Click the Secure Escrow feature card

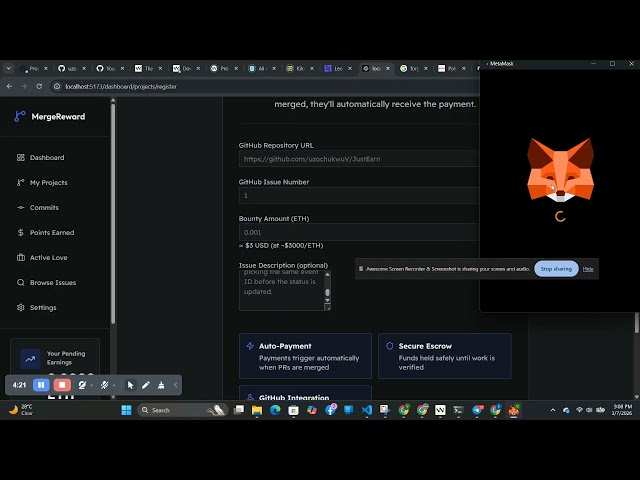(445, 356)
